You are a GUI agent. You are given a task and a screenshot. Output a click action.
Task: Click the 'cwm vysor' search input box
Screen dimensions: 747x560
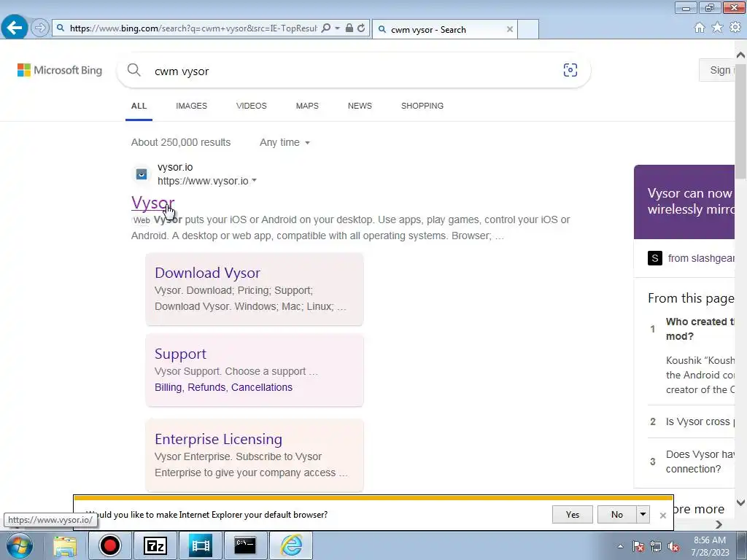(x=352, y=71)
